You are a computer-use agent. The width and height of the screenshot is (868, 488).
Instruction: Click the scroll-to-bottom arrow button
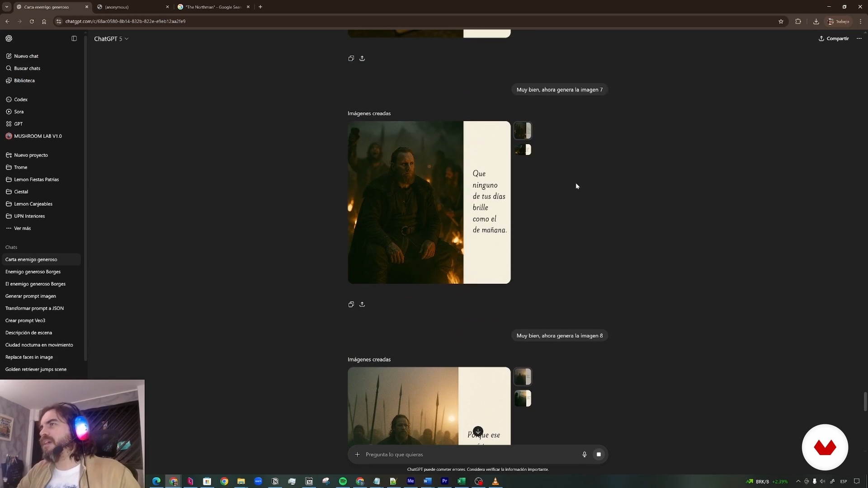click(x=478, y=431)
